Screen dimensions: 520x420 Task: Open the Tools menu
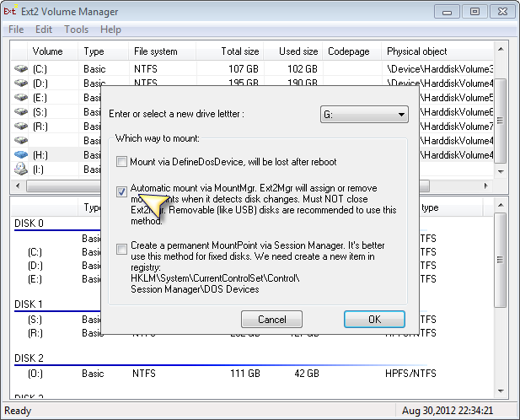(x=77, y=30)
